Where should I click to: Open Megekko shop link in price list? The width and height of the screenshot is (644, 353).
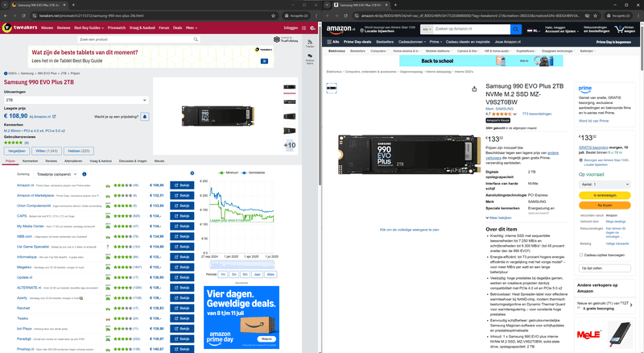click(x=24, y=268)
